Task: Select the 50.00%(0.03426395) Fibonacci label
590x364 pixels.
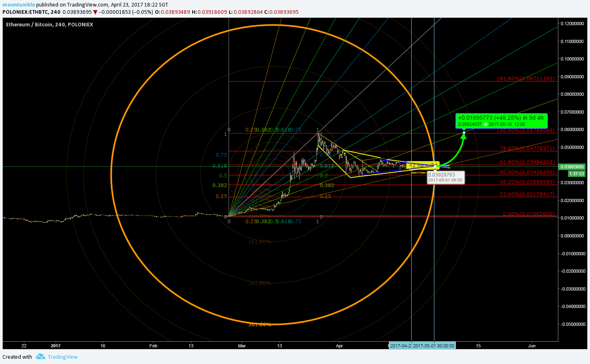Action: tap(527, 172)
